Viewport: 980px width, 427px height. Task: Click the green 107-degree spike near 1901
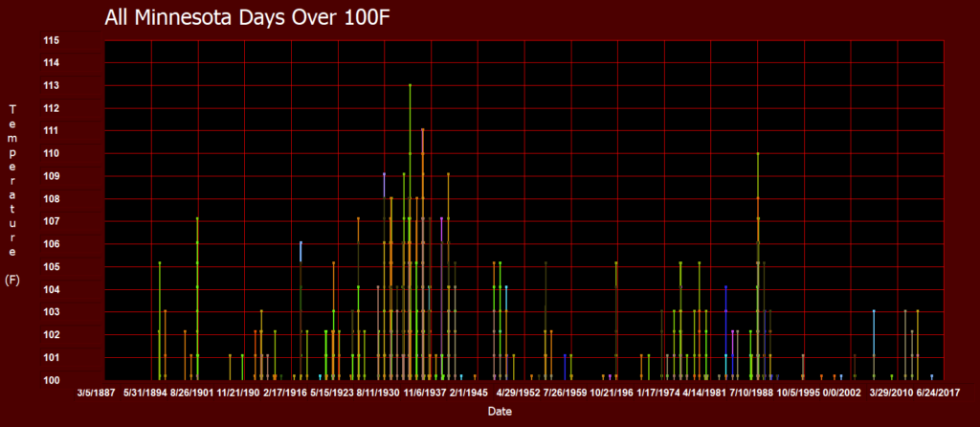197,220
